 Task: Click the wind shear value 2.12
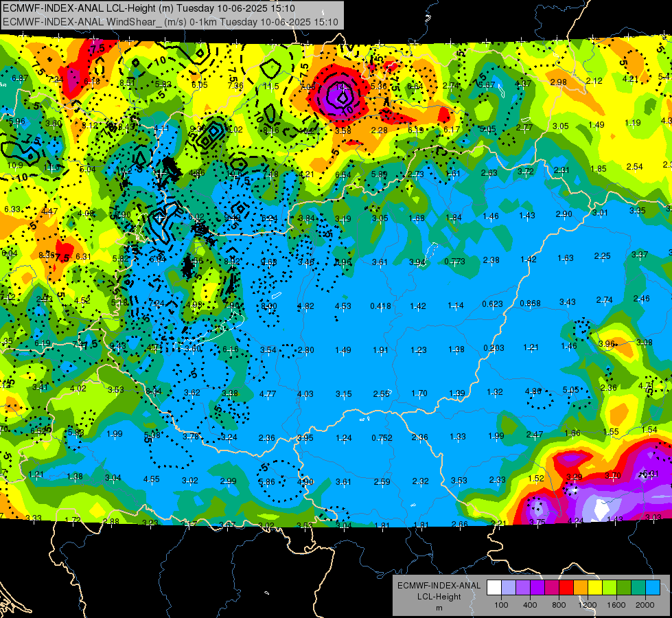click(x=594, y=80)
